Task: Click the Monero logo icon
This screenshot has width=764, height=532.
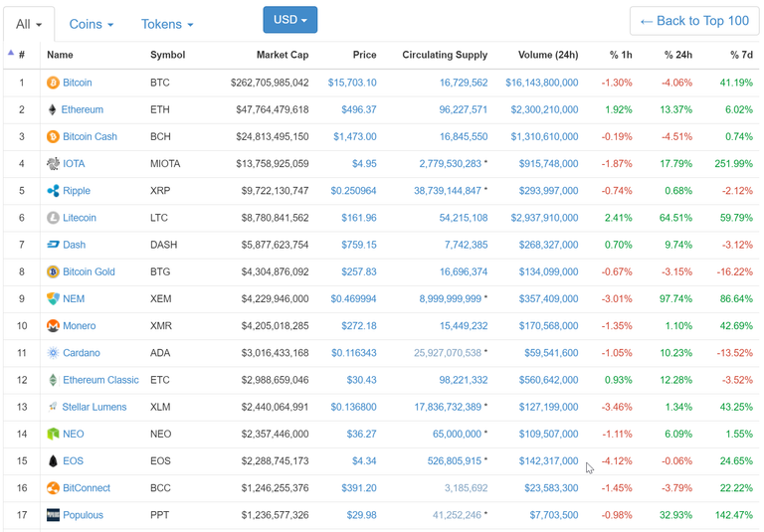Action: [53, 326]
